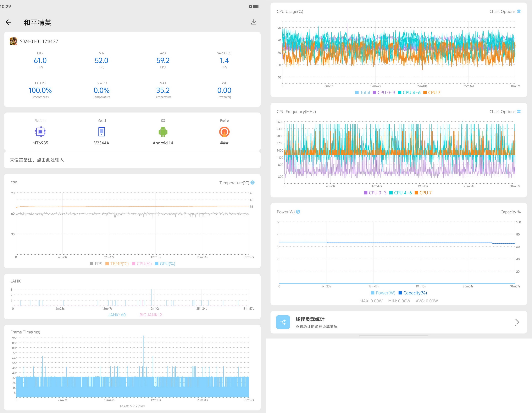Switch the Power(W) chart toggle icon

pyautogui.click(x=298, y=212)
